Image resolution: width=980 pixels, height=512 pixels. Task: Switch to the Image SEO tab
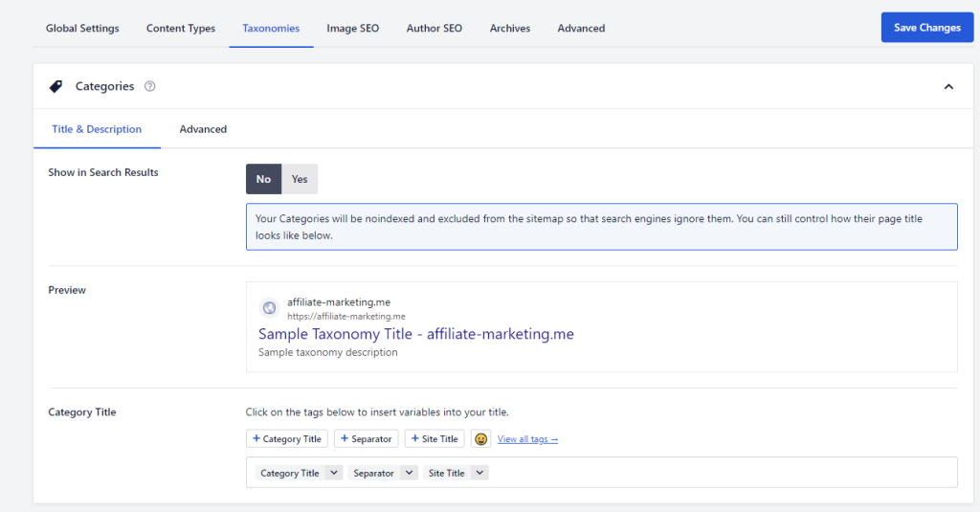point(352,28)
